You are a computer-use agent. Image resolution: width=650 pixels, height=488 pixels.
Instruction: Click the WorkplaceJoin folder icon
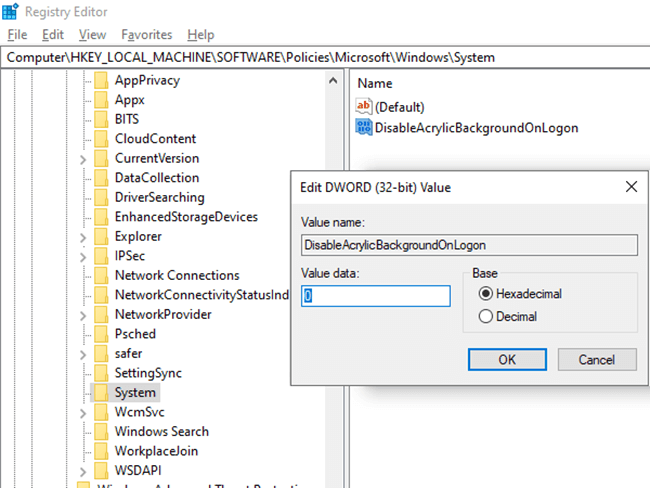pyautogui.click(x=101, y=451)
